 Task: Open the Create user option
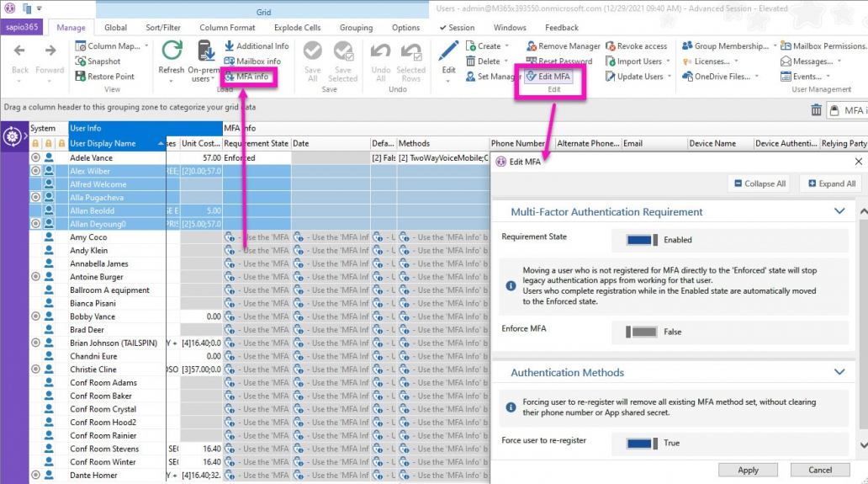point(487,46)
